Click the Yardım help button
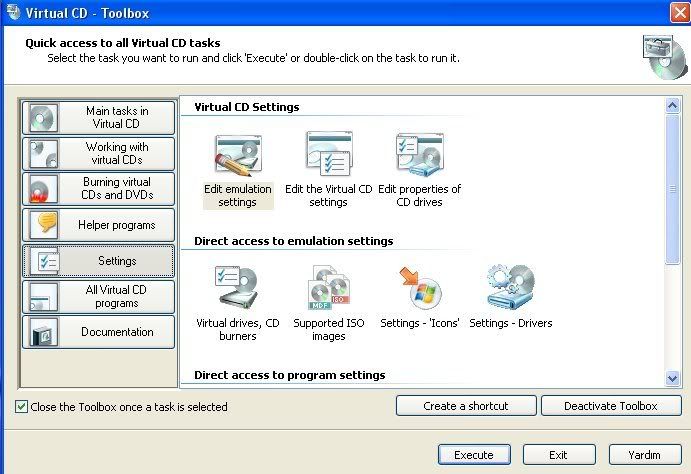This screenshot has height=474, width=691. (645, 455)
